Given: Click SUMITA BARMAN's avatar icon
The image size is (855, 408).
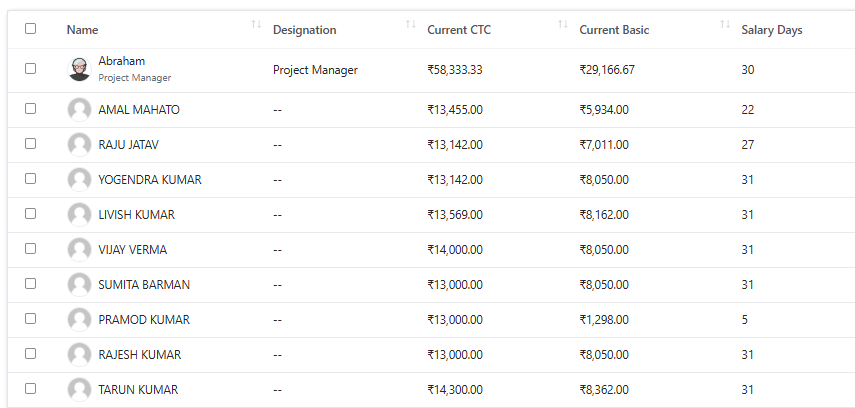Looking at the screenshot, I should (79, 285).
